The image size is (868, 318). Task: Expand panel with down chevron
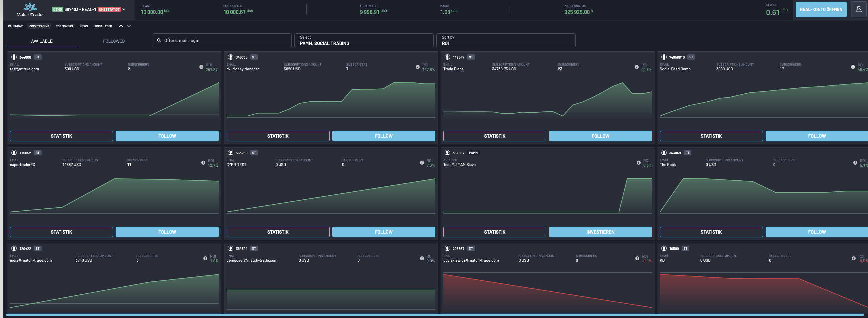point(129,26)
